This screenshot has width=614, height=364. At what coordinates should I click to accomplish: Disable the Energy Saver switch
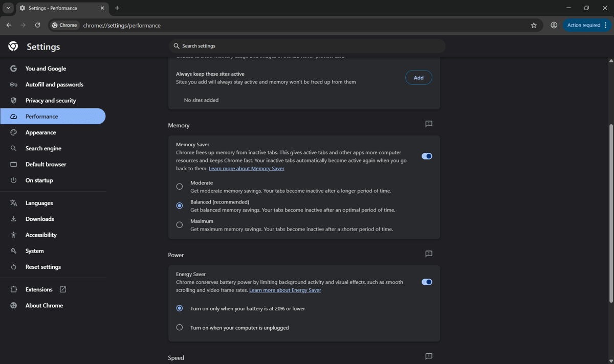pyautogui.click(x=426, y=282)
